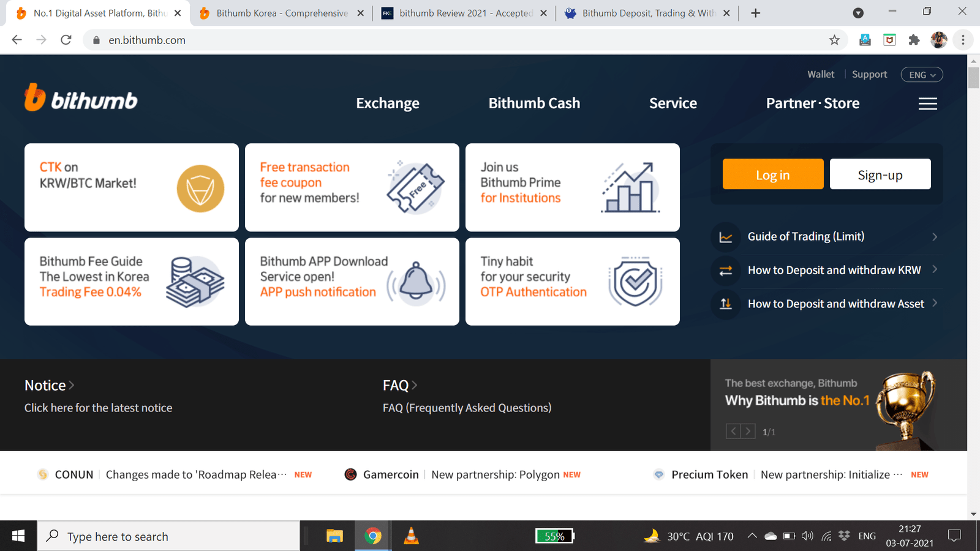Reload the page
The width and height of the screenshot is (980, 551).
point(66,40)
